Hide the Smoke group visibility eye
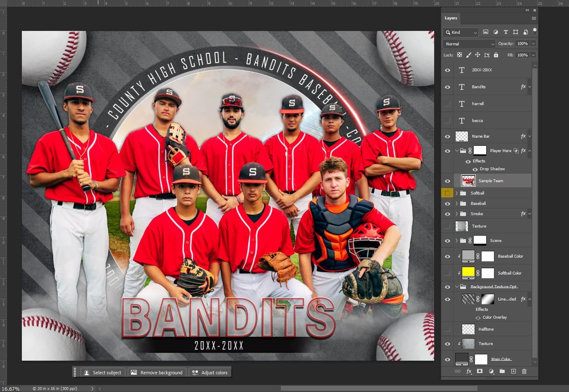 447,214
